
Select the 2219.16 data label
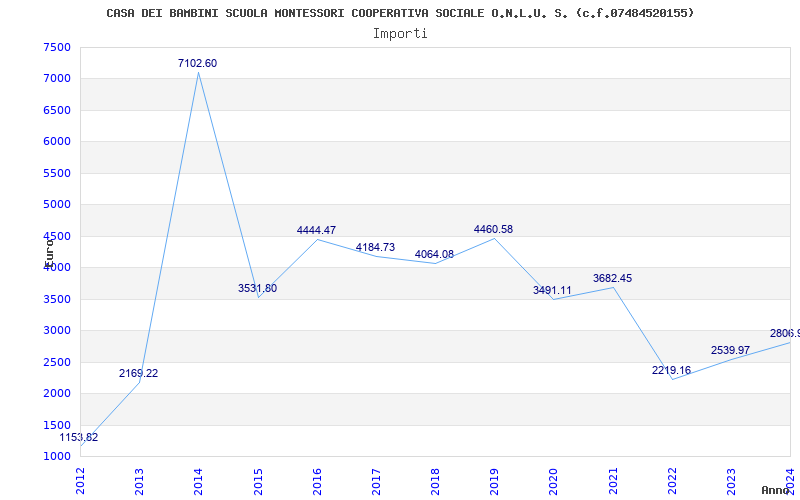tap(671, 370)
